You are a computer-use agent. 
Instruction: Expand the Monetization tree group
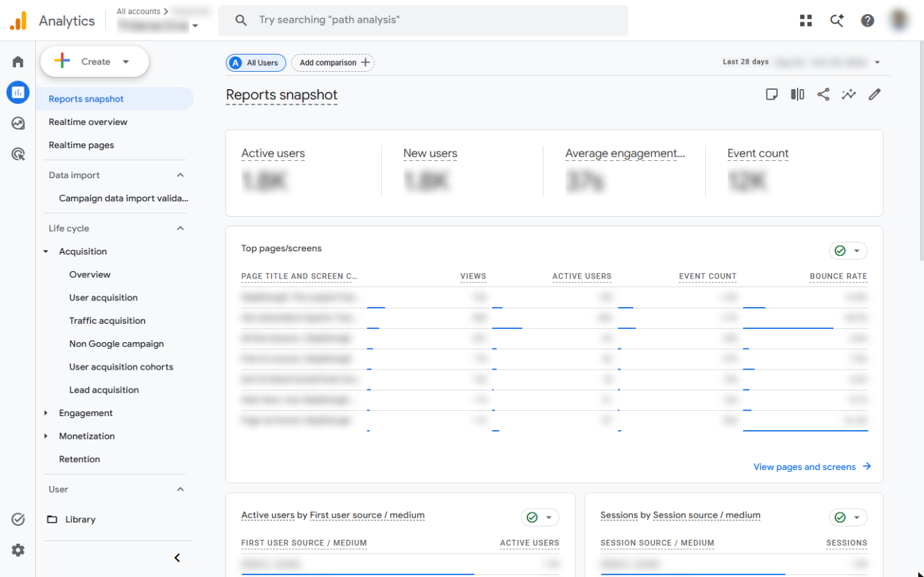coord(46,436)
